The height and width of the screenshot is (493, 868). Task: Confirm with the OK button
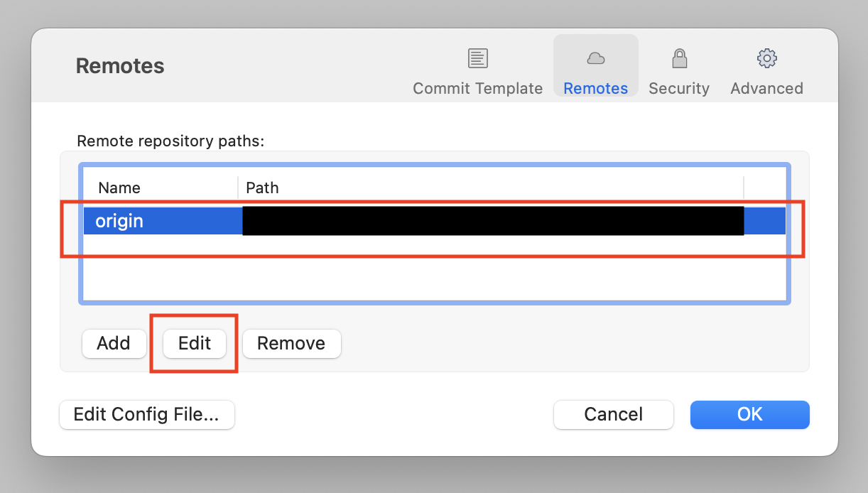[x=749, y=415]
